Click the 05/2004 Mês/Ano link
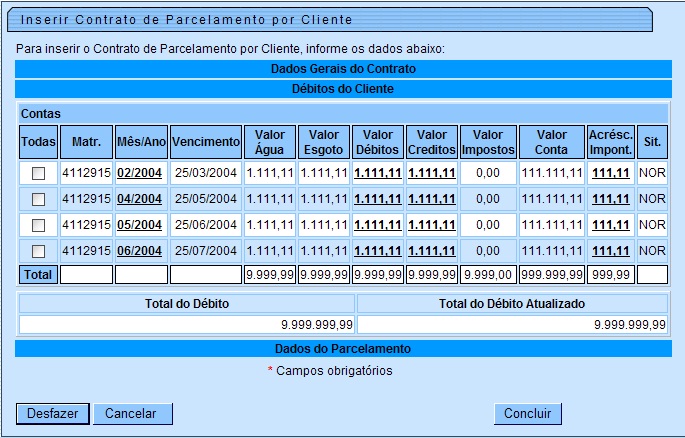Screen dimensions: 685x438 point(140,225)
